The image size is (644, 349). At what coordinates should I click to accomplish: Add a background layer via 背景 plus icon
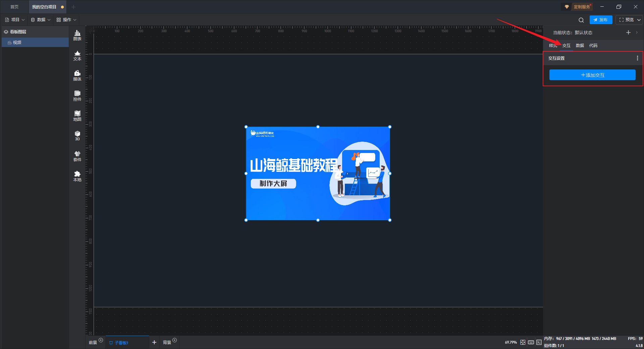tap(175, 340)
